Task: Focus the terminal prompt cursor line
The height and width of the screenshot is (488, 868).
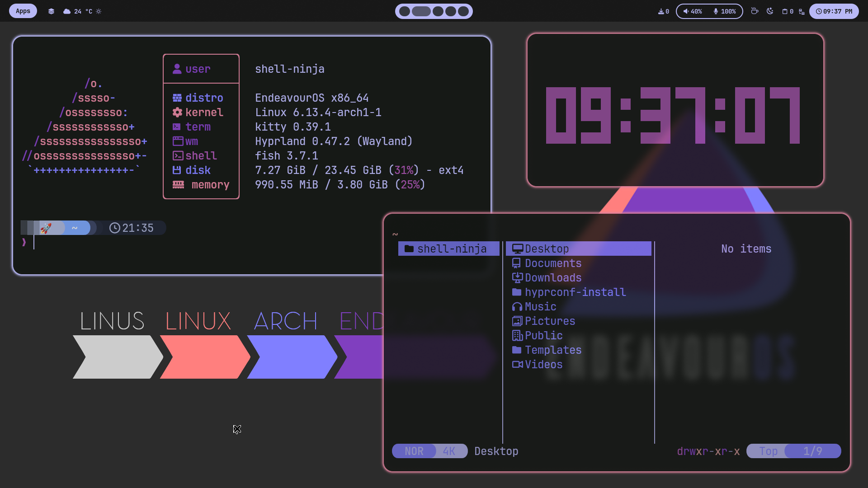Action: 34,243
